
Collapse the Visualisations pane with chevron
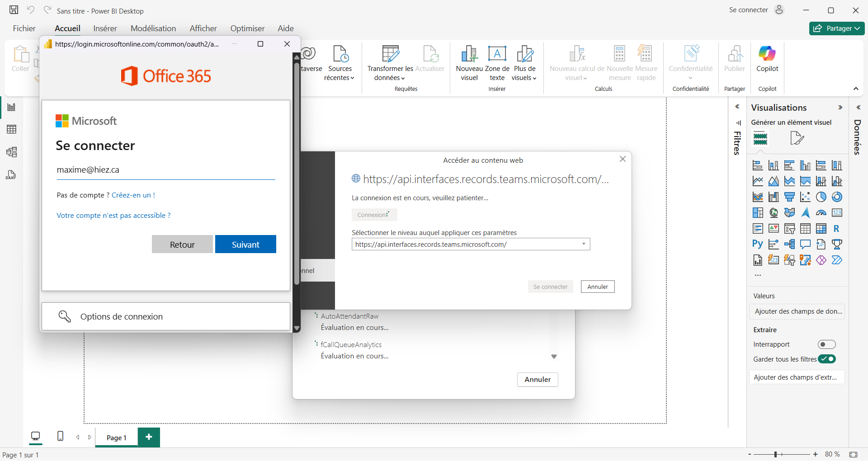click(x=840, y=108)
